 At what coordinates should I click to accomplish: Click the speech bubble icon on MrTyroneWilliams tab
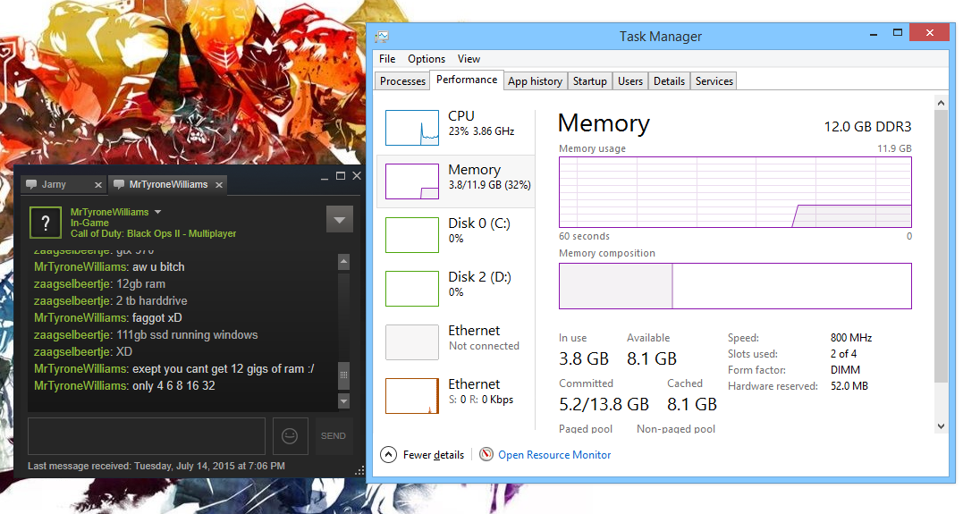coord(119,184)
